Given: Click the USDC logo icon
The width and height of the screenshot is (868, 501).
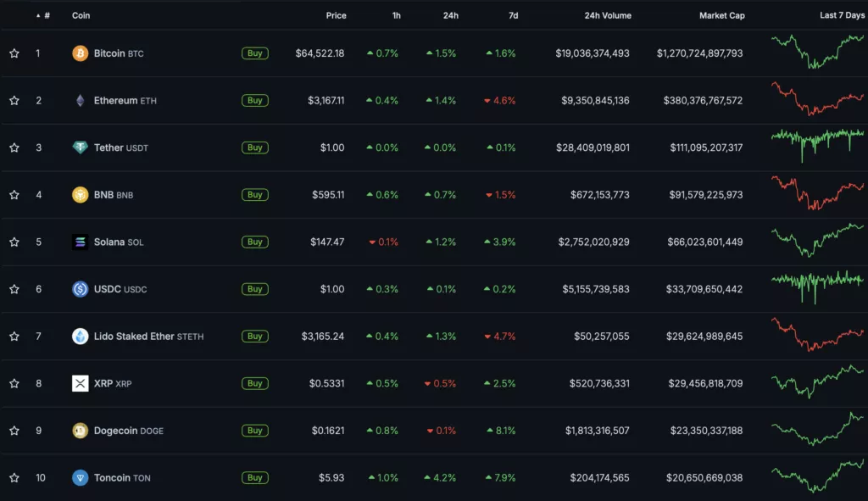Looking at the screenshot, I should [x=80, y=289].
